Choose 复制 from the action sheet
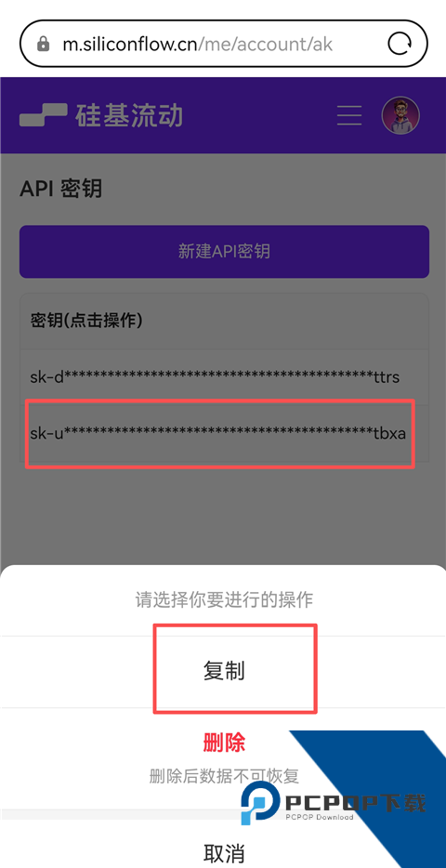This screenshot has height=868, width=446. tap(224, 672)
